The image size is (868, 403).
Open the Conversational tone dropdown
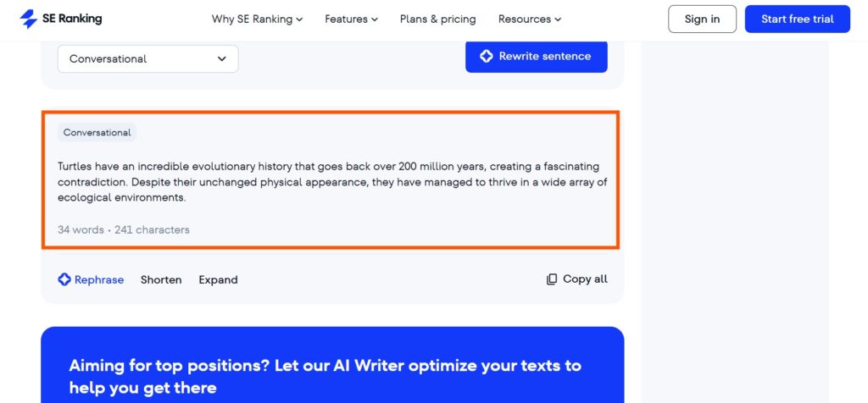tap(147, 58)
